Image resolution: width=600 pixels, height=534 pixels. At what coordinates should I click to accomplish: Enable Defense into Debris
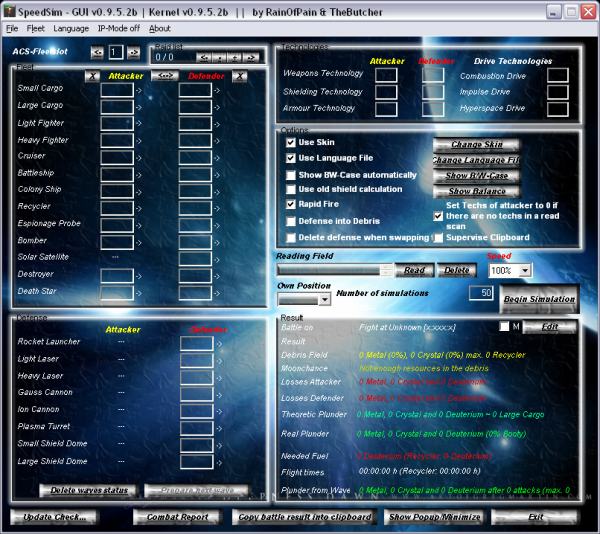[x=291, y=221]
